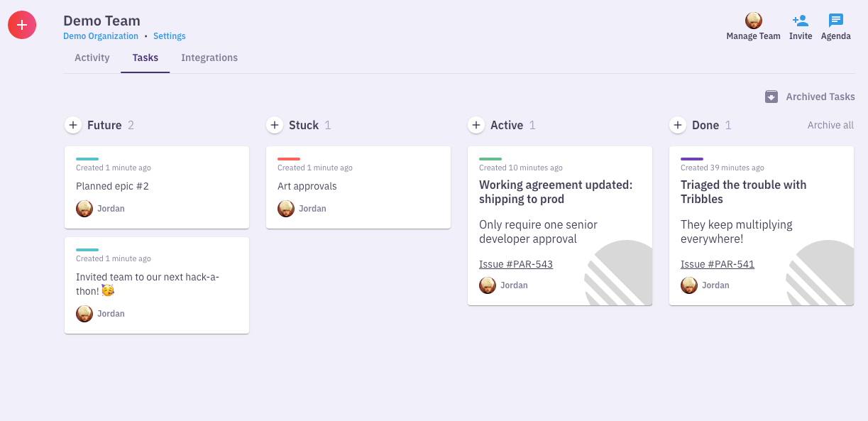Click the Invite person icon
The image size is (868, 421).
tap(801, 21)
